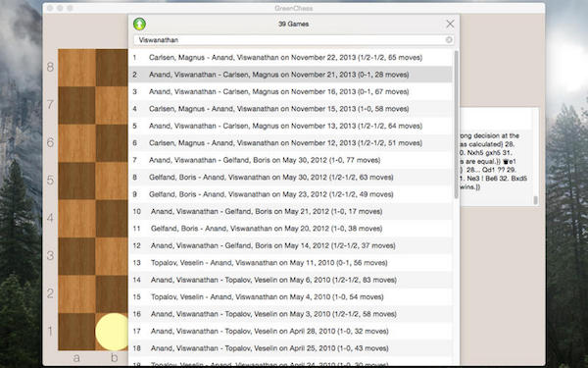Viewport: 588px width, 368px height.
Task: Open game 18 Anand - Topalov April 25, 2010
Action: (x=290, y=348)
